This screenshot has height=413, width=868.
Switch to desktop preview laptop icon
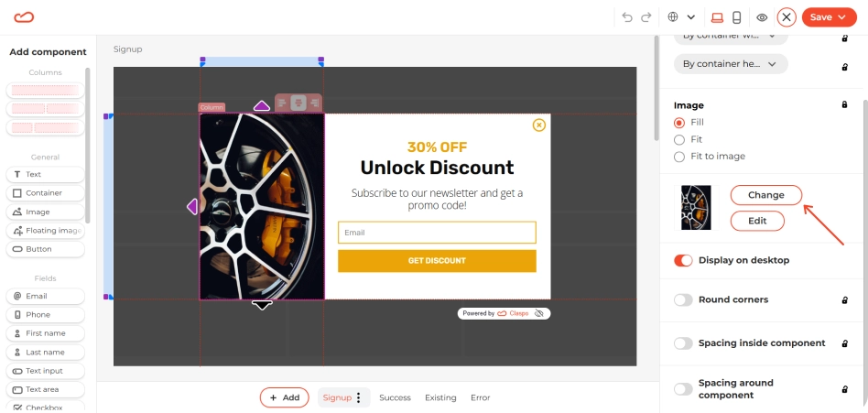[717, 17]
